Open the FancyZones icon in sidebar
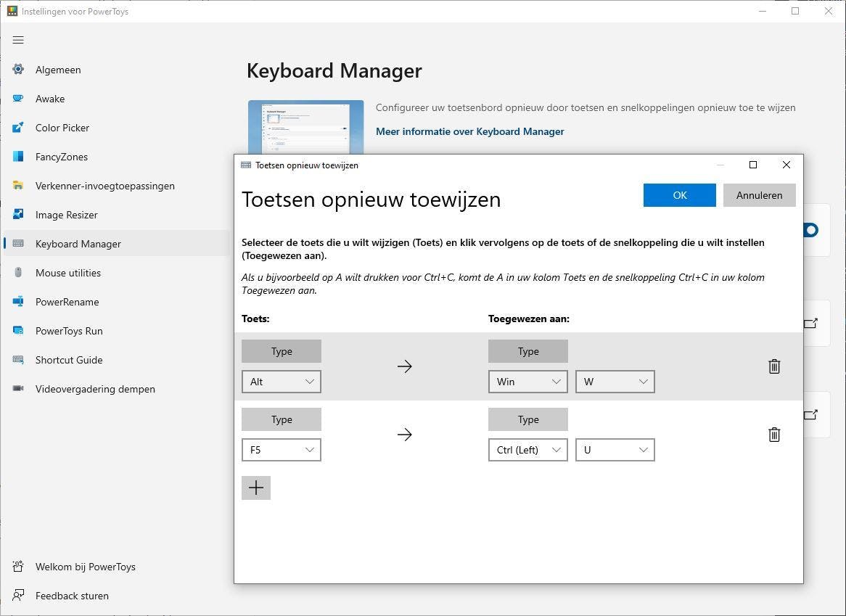The width and height of the screenshot is (846, 616). [x=18, y=157]
